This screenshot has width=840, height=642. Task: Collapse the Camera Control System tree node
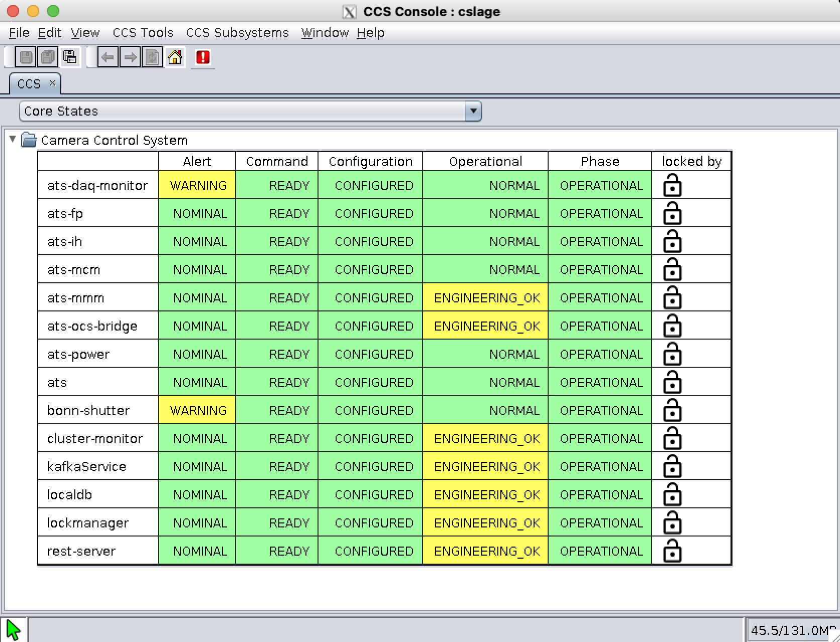coord(13,139)
